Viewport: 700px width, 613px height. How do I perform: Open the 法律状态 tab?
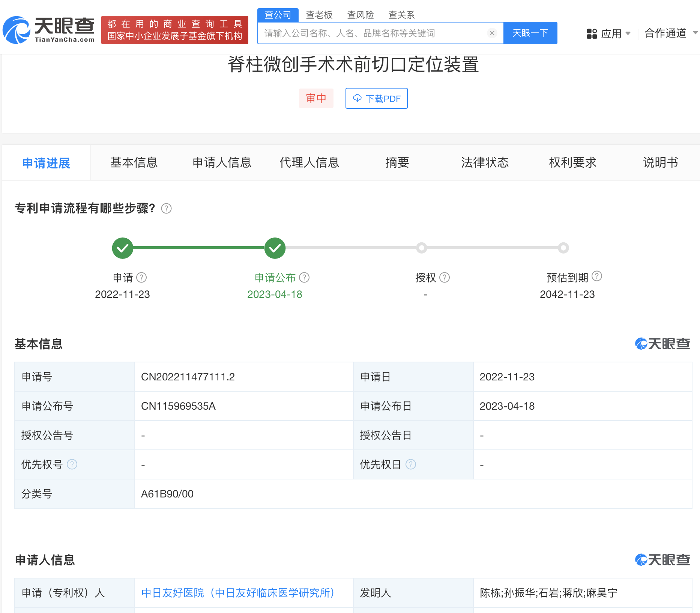485,162
